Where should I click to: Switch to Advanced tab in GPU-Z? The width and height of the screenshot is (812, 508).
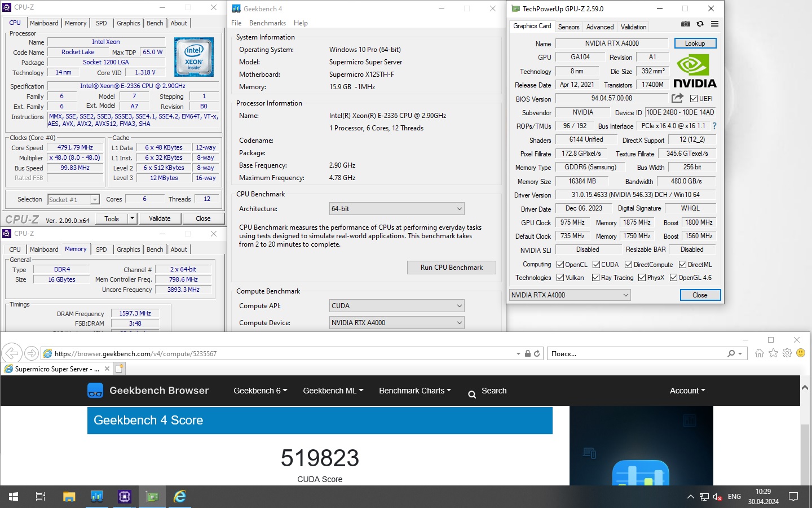coord(599,27)
